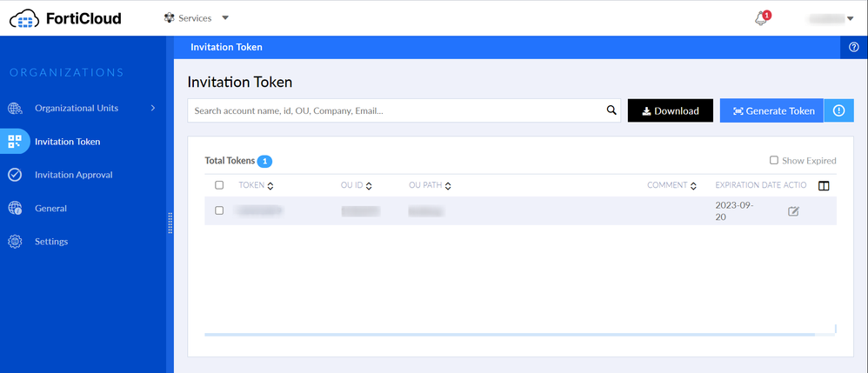Screen dimensions: 868x373
Task: Go to the General section
Action: (x=50, y=209)
